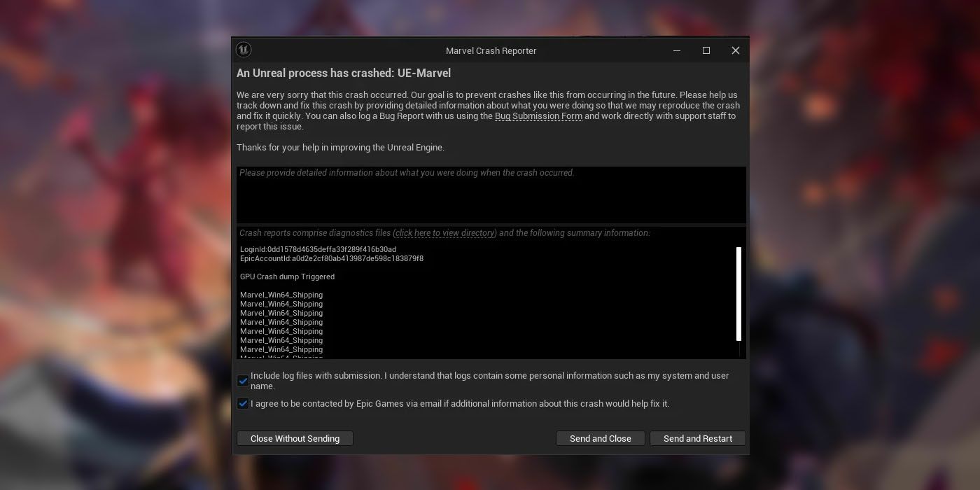The image size is (980, 490).
Task: Click the 'An Unreal process has crashed' heading
Action: tap(343, 73)
